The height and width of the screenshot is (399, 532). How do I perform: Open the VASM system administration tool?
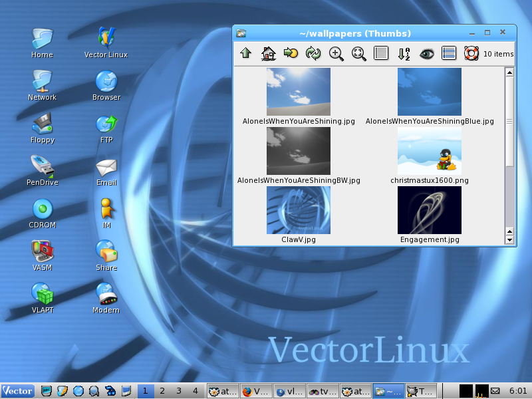click(x=41, y=251)
